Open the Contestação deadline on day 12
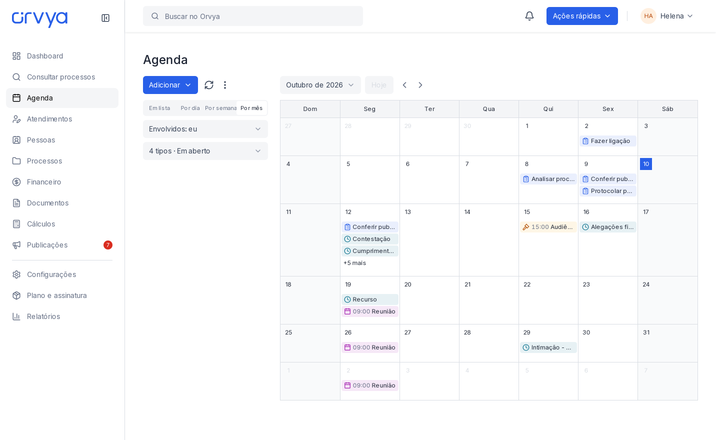The width and height of the screenshot is (720, 440). 370,239
